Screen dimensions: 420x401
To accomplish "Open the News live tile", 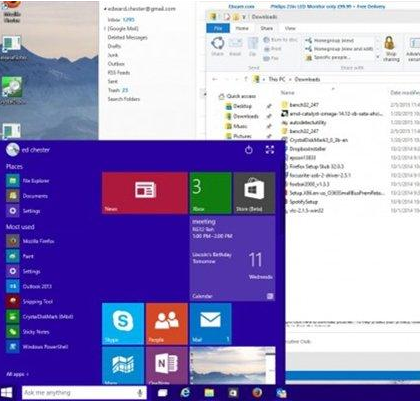I will tap(145, 193).
